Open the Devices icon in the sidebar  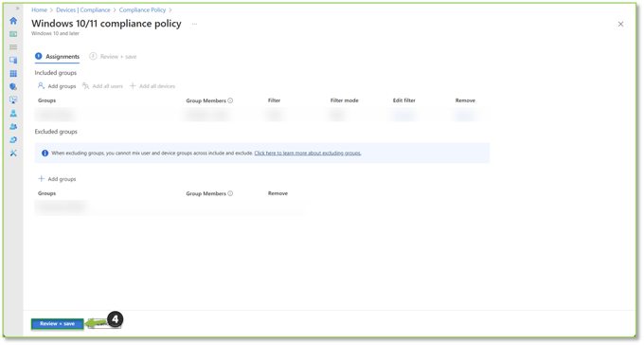pos(13,61)
